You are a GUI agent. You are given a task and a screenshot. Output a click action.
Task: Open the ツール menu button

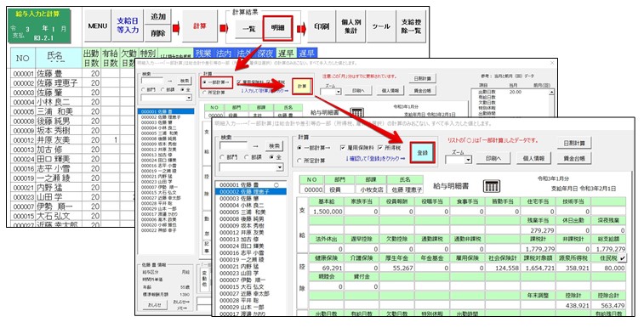[381, 26]
